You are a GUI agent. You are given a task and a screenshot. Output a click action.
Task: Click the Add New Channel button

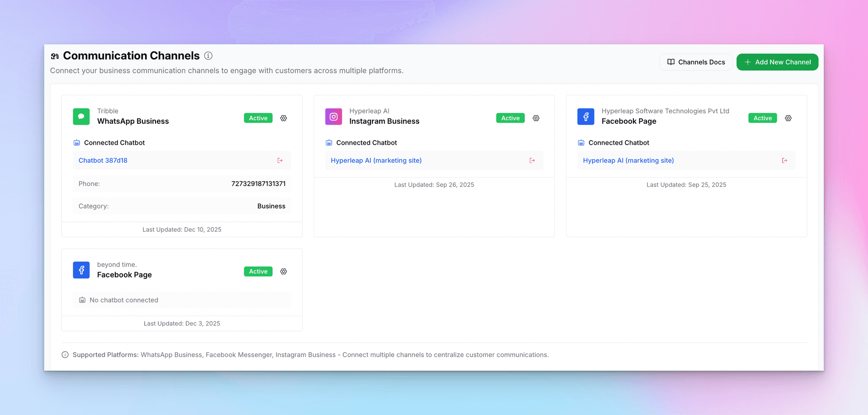(777, 62)
